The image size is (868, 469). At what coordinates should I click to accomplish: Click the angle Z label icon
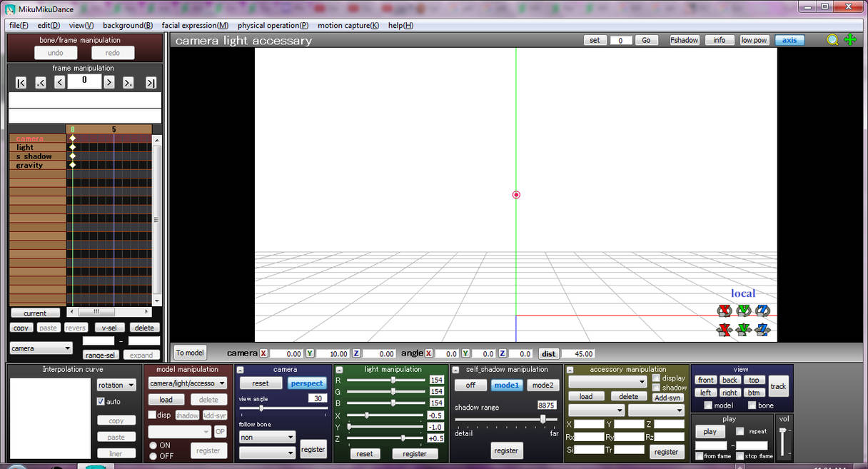click(x=503, y=353)
